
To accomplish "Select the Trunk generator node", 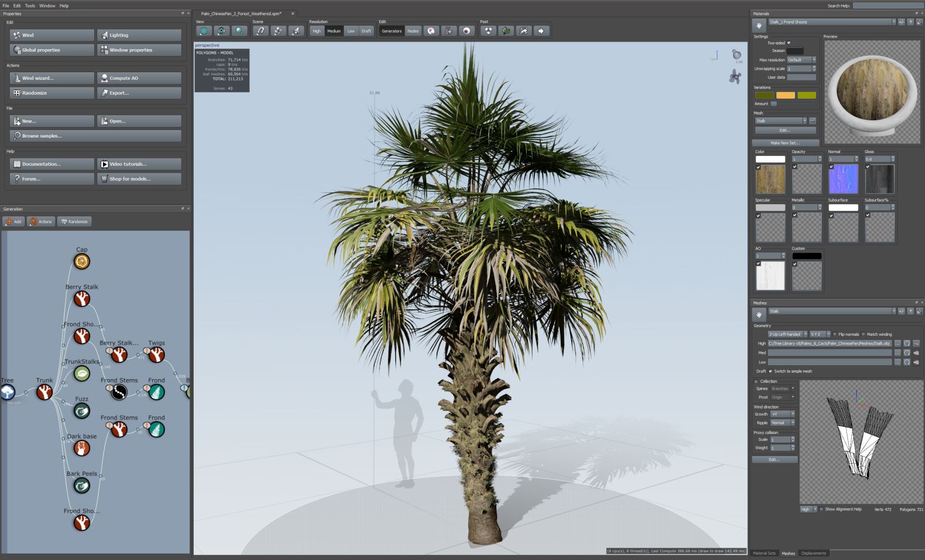I will (x=45, y=392).
